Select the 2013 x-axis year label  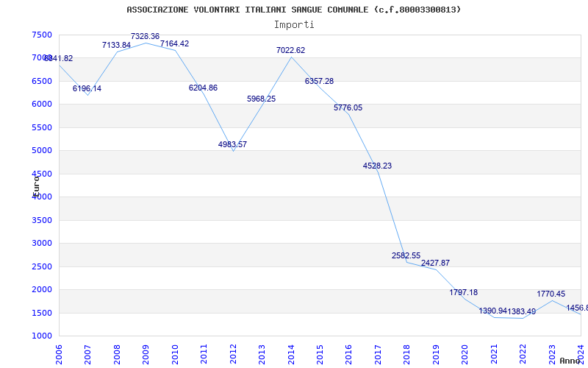pos(262,355)
